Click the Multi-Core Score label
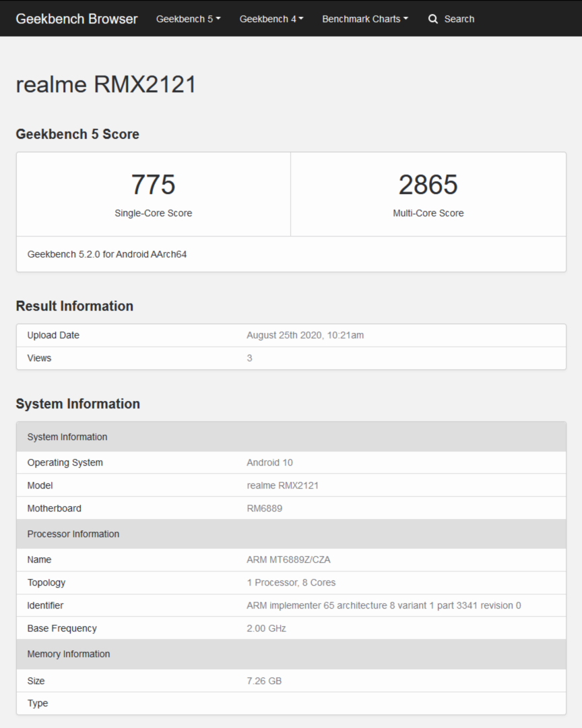582x728 pixels. click(428, 213)
